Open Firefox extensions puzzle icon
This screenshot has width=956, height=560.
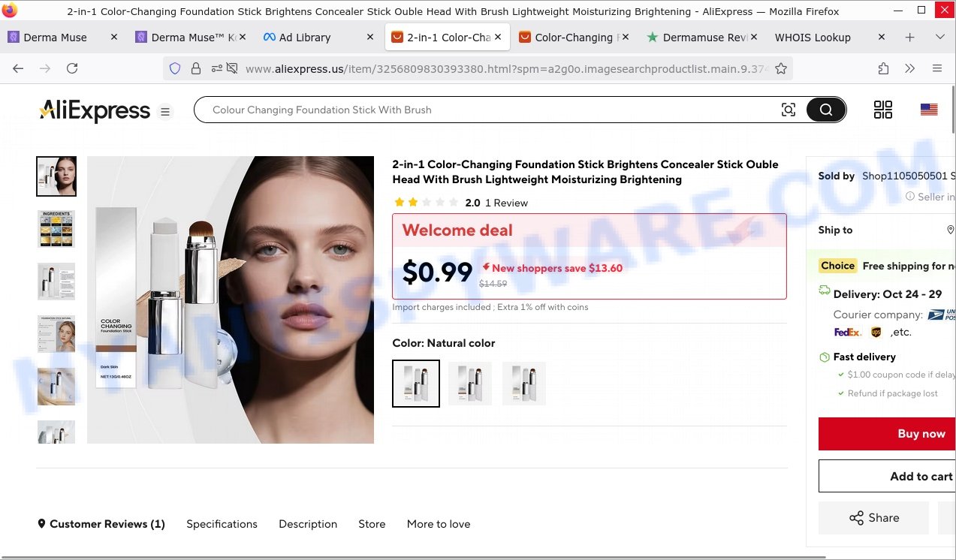pyautogui.click(x=883, y=68)
